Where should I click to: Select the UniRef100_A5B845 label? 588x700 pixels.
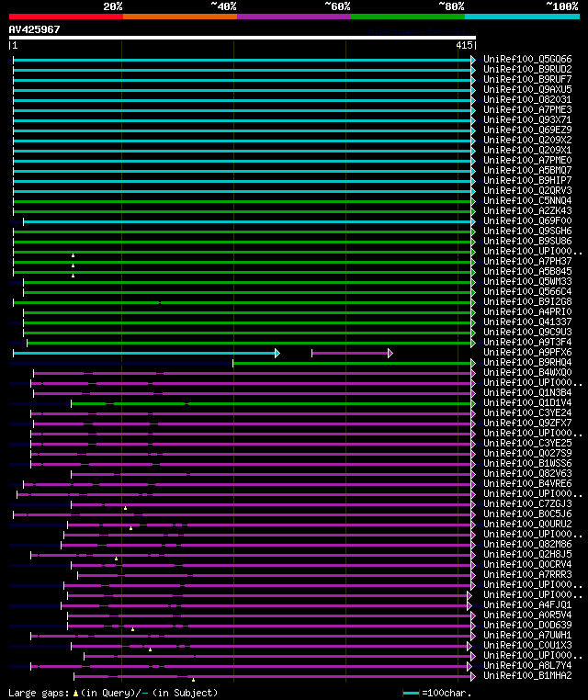coord(527,271)
